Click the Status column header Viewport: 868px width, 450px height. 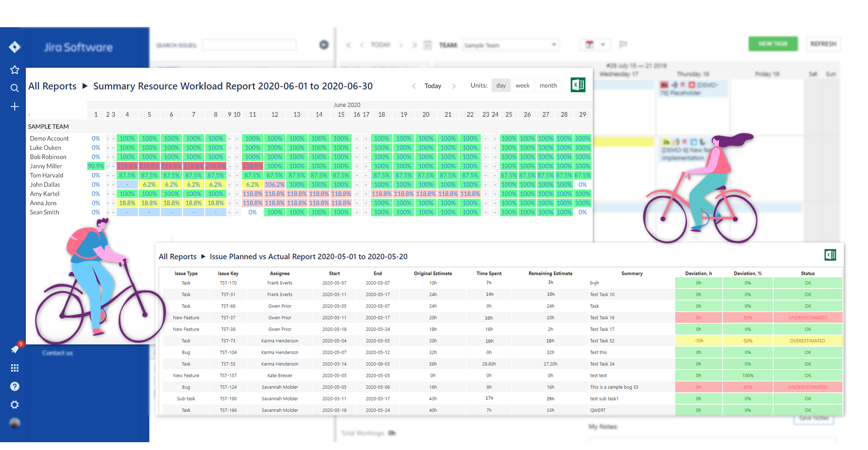point(808,273)
